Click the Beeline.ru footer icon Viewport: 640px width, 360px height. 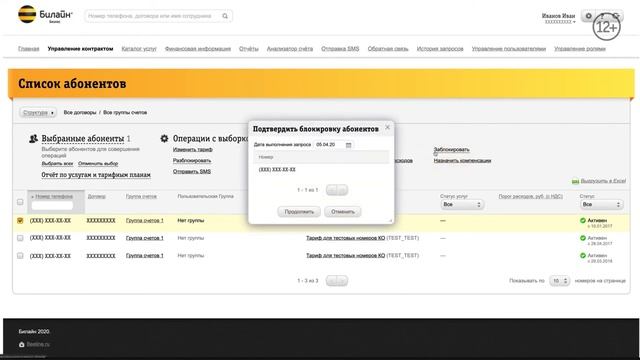pos(22,344)
